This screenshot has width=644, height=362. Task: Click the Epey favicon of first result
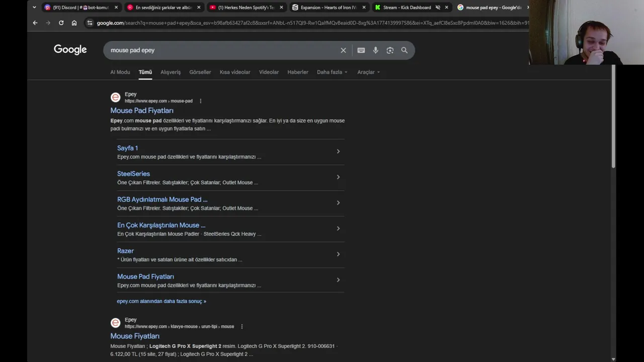click(x=115, y=98)
